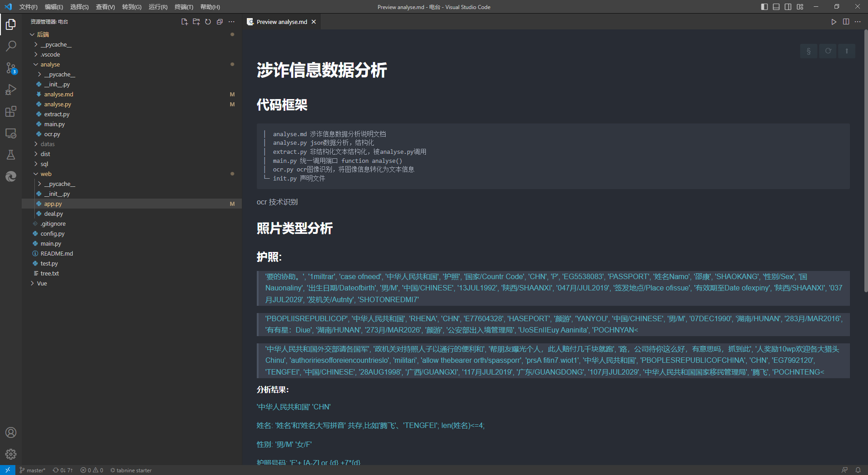Toggle secondary side bar visibility
This screenshot has width=868, height=475.
tap(788, 7)
